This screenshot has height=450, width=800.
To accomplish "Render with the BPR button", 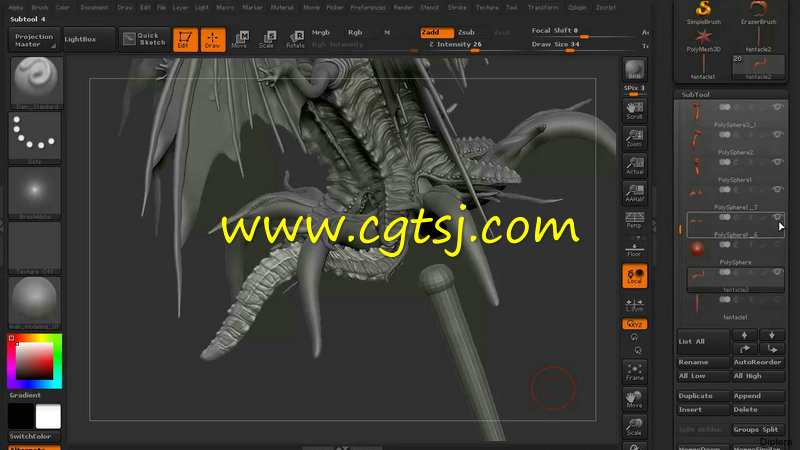I will click(x=634, y=70).
